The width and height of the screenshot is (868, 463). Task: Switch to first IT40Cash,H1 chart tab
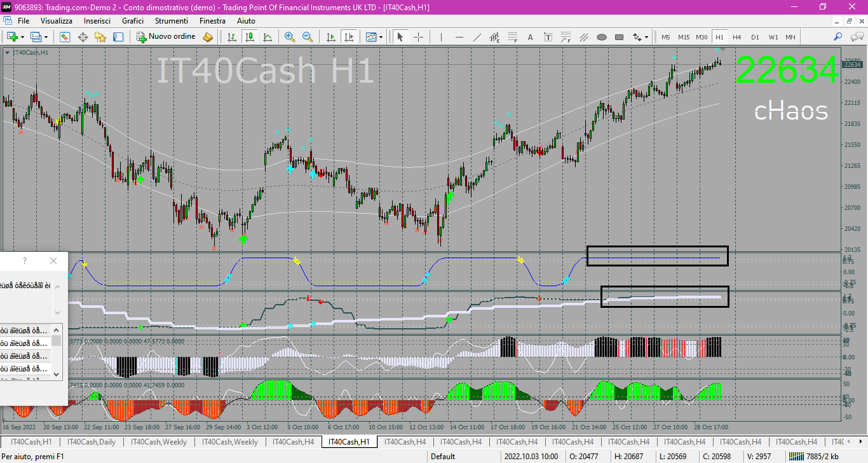coord(31,441)
